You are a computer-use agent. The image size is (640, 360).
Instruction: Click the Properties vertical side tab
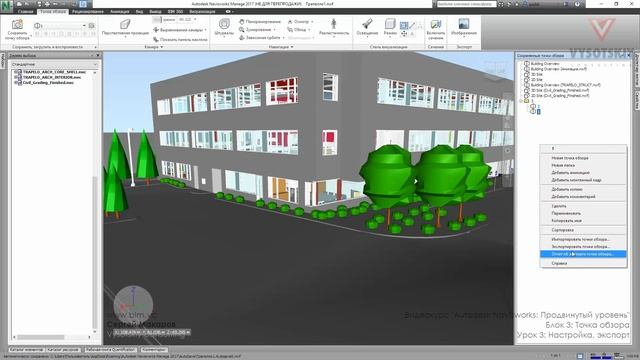(x=637, y=101)
